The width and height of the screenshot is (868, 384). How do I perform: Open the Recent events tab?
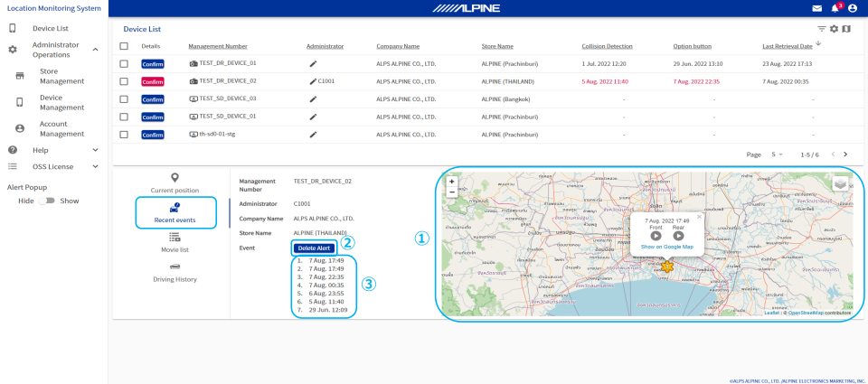click(x=175, y=213)
